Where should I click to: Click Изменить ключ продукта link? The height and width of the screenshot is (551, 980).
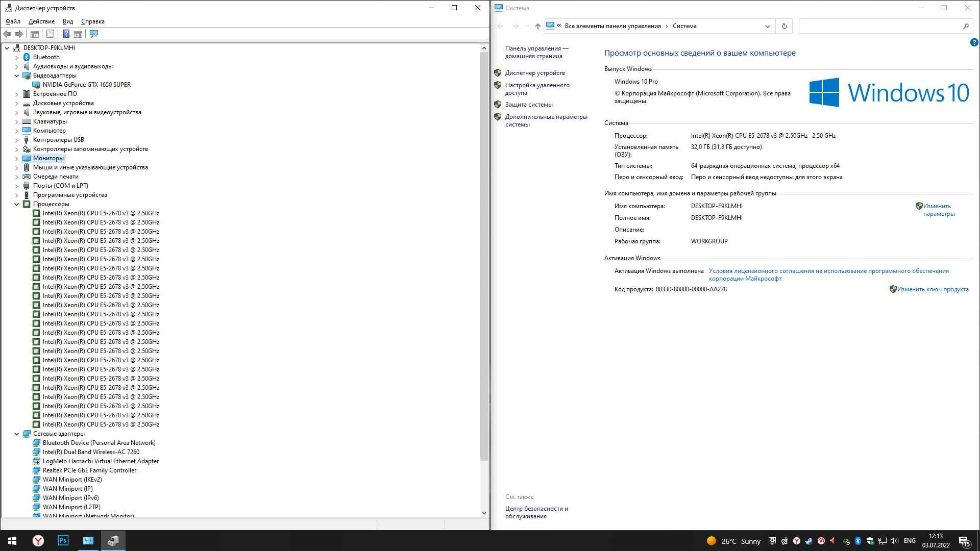(x=933, y=289)
